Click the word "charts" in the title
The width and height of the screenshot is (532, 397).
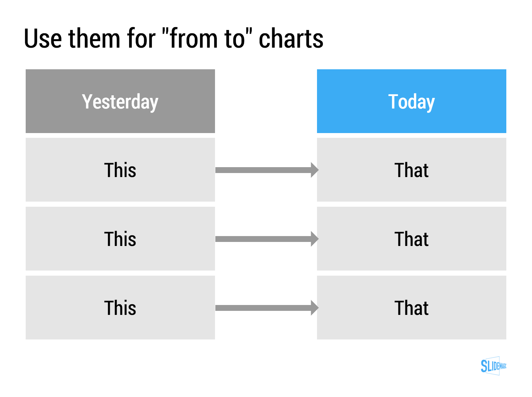[291, 38]
